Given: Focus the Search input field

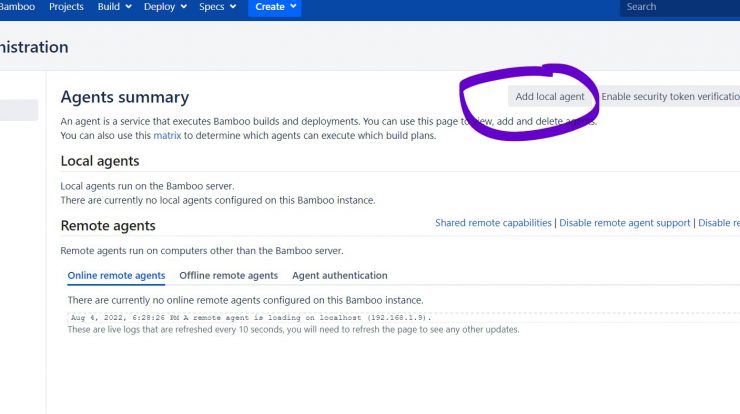Looking at the screenshot, I should (680, 7).
